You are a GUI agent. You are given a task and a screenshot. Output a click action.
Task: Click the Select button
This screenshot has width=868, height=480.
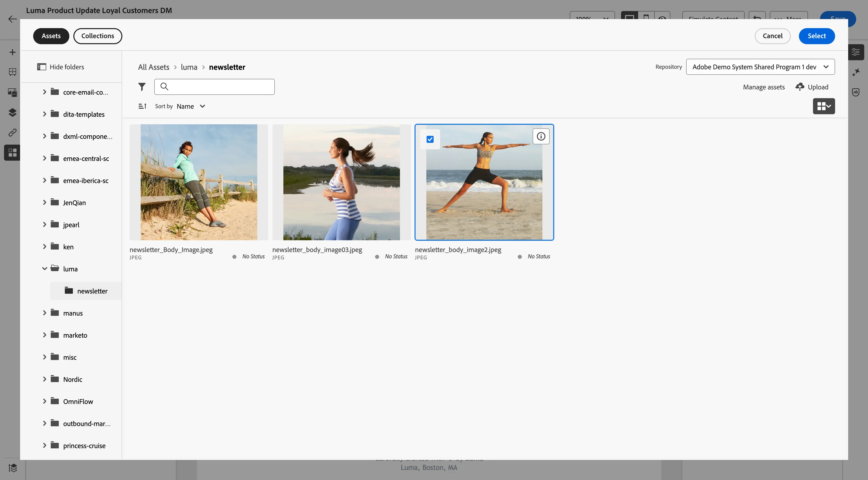pos(817,36)
